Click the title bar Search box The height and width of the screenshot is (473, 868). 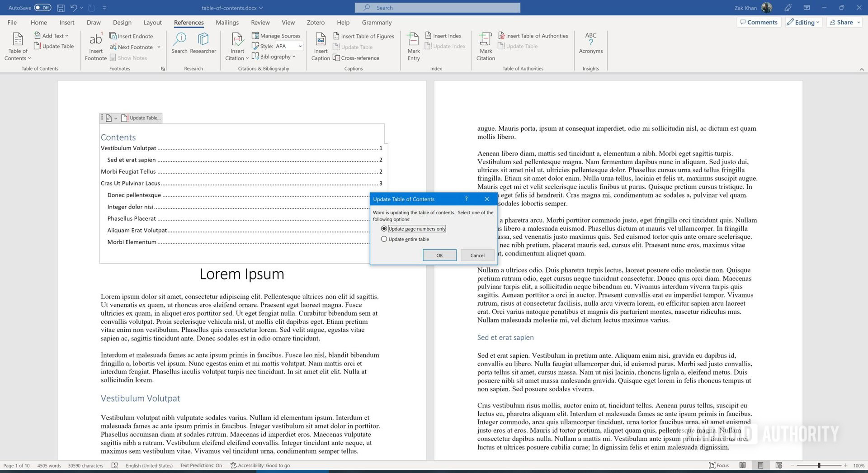437,8
